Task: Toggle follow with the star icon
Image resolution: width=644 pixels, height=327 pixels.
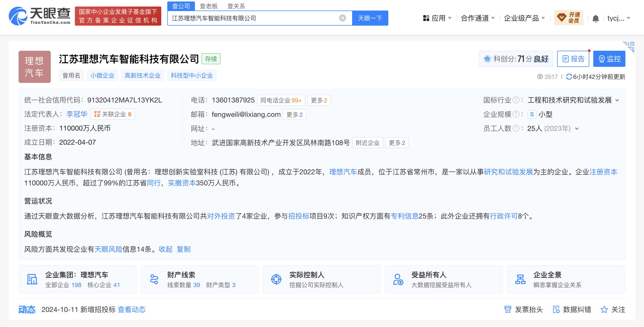Action: click(x=604, y=309)
